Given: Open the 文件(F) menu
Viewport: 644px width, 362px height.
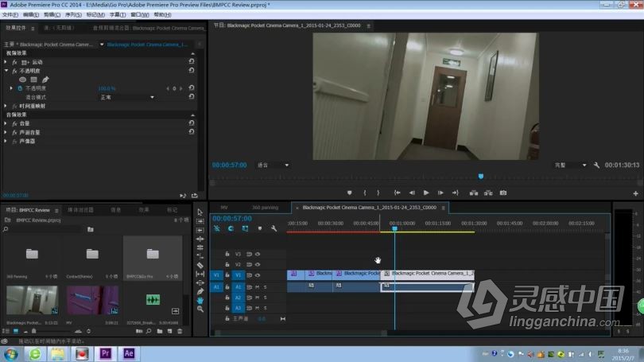Looking at the screenshot, I should tap(10, 15).
